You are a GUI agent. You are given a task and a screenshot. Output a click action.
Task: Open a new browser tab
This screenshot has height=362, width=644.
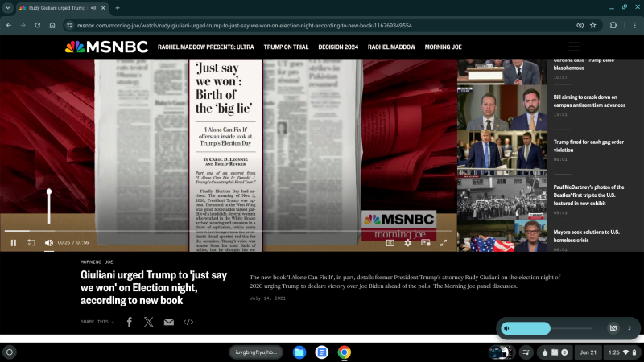pyautogui.click(x=118, y=8)
